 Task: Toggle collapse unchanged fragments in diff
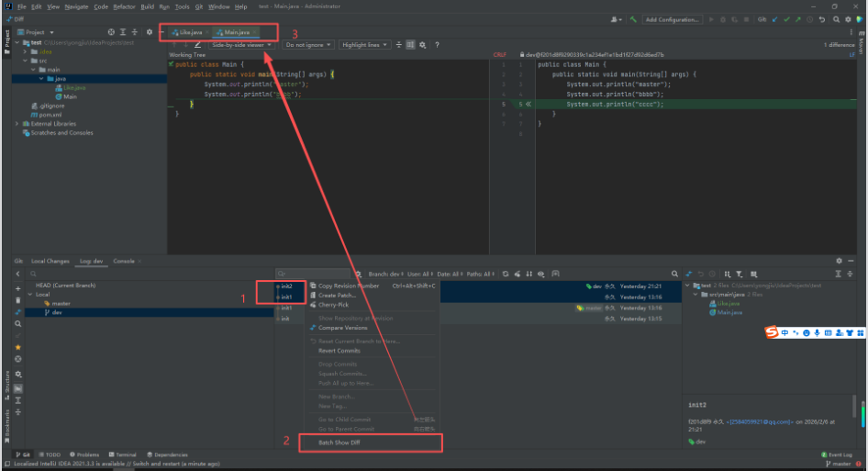398,45
